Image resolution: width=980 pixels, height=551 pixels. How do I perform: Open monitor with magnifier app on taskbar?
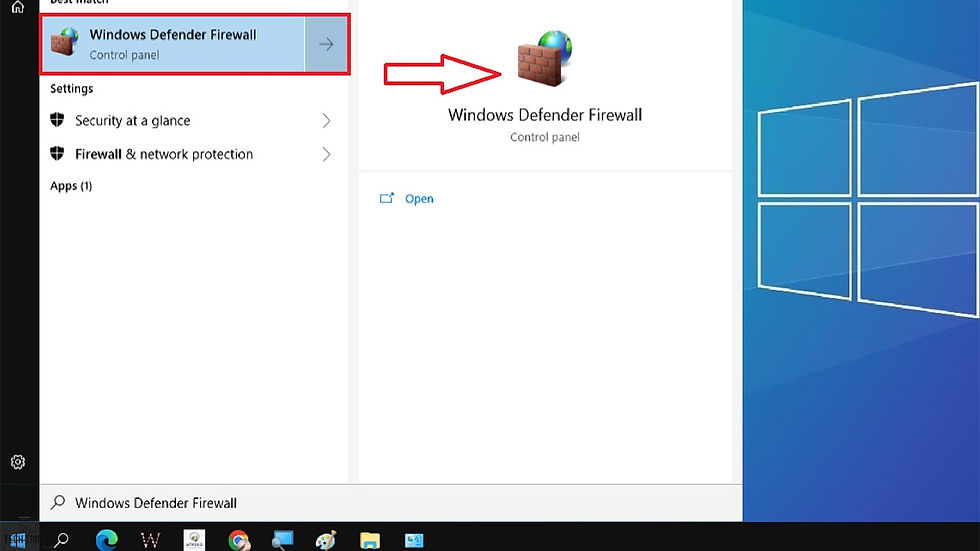[282, 540]
